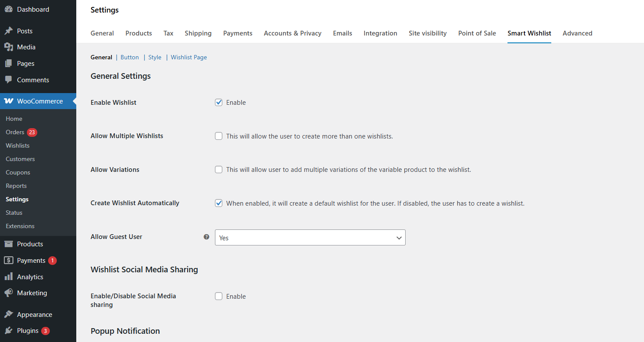This screenshot has height=342, width=644.
Task: Click the Plugins plug icon
Action: pos(8,331)
